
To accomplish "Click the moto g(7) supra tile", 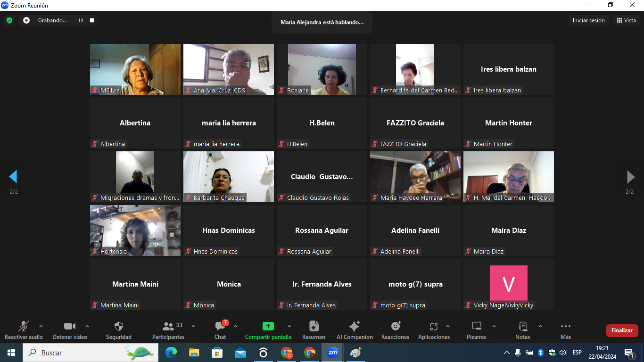I will point(415,284).
